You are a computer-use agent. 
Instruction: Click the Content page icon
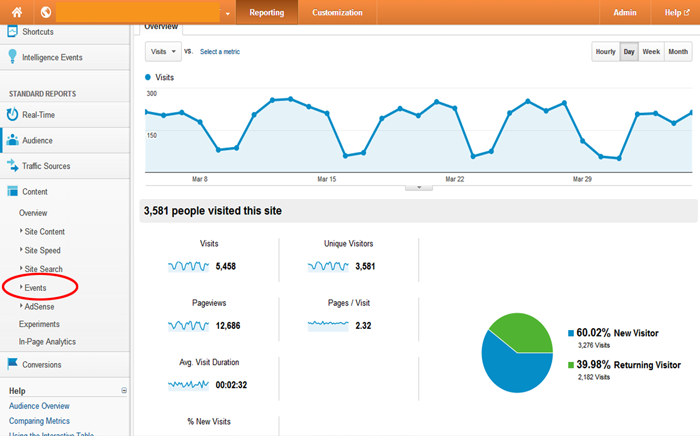tap(12, 191)
